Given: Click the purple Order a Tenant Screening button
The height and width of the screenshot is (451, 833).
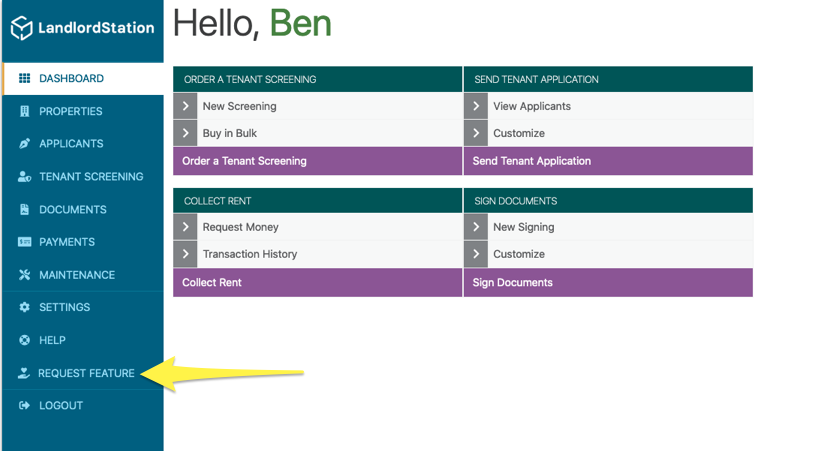Looking at the screenshot, I should pyautogui.click(x=318, y=161).
